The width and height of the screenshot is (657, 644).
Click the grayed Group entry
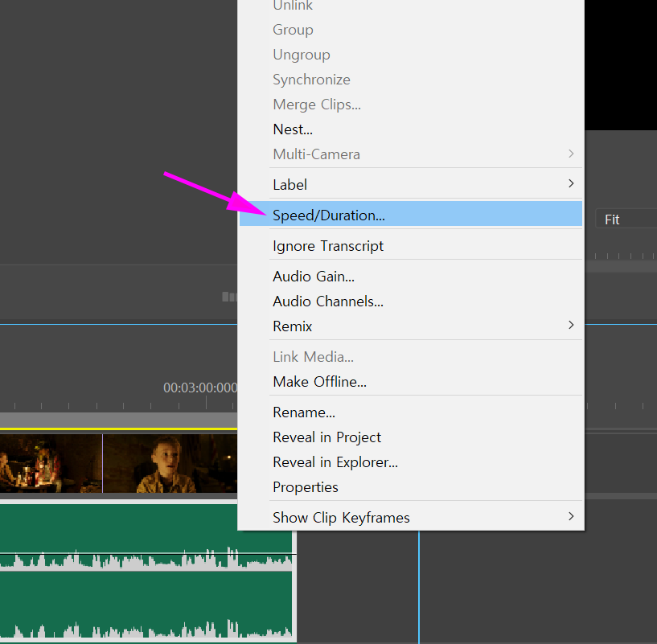click(x=411, y=30)
